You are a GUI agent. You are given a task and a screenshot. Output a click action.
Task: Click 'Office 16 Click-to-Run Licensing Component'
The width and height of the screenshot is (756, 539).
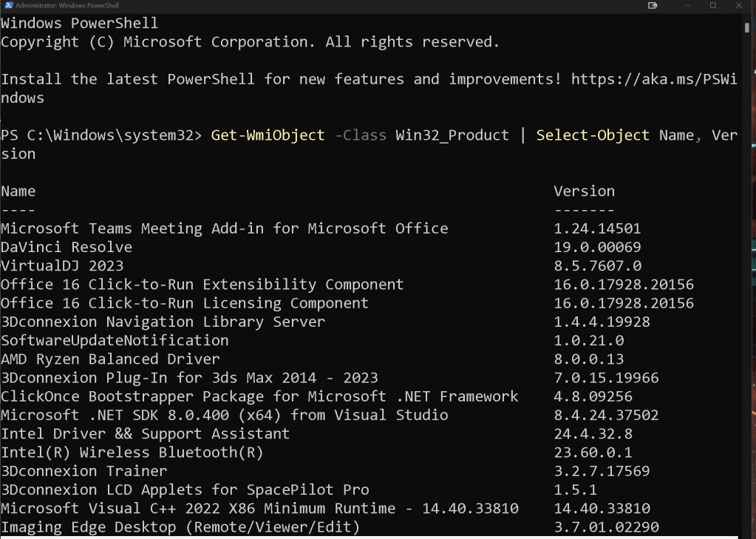click(x=185, y=304)
